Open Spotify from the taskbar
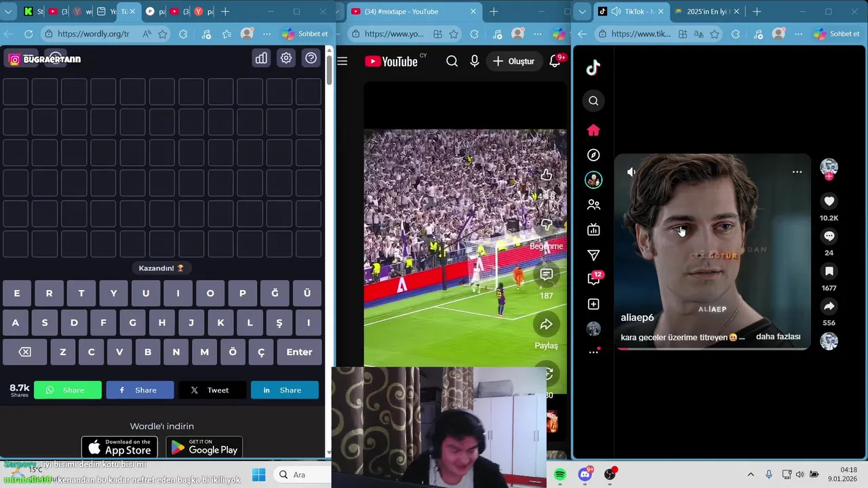The image size is (868, 488). coord(560,474)
